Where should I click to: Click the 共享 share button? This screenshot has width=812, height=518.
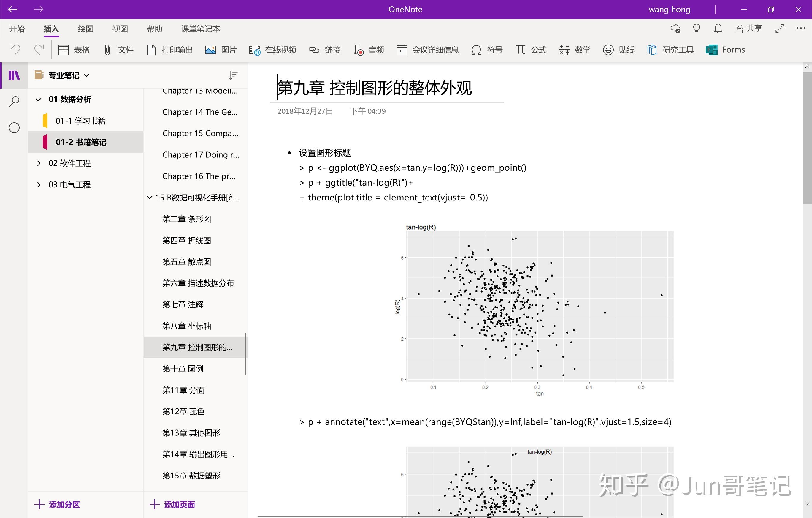pos(748,29)
